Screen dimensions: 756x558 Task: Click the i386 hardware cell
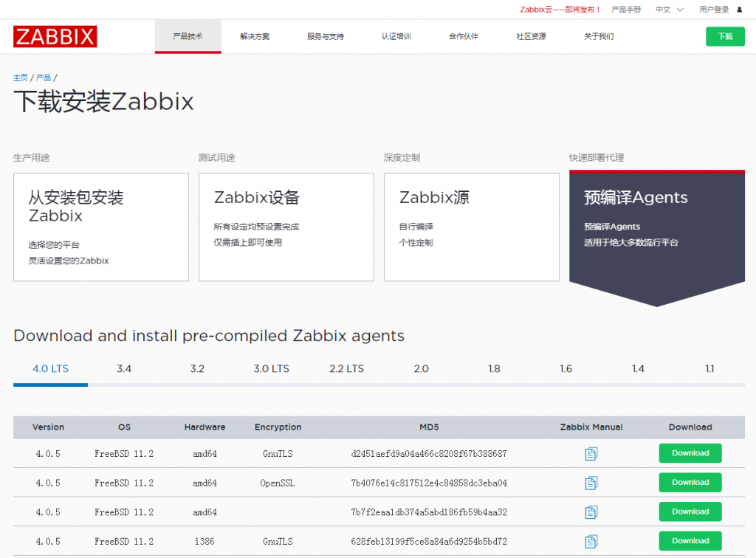[x=205, y=542]
